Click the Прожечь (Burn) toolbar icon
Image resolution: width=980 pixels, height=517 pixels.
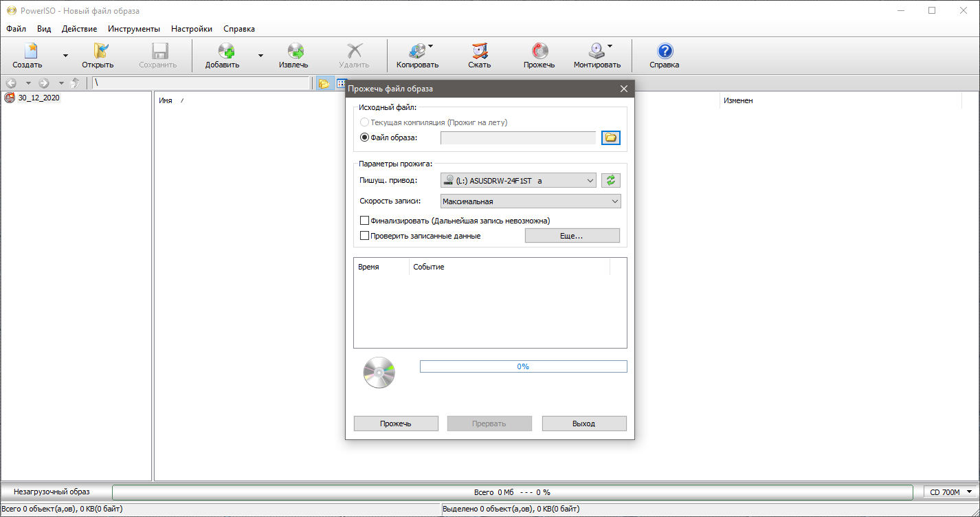539,51
